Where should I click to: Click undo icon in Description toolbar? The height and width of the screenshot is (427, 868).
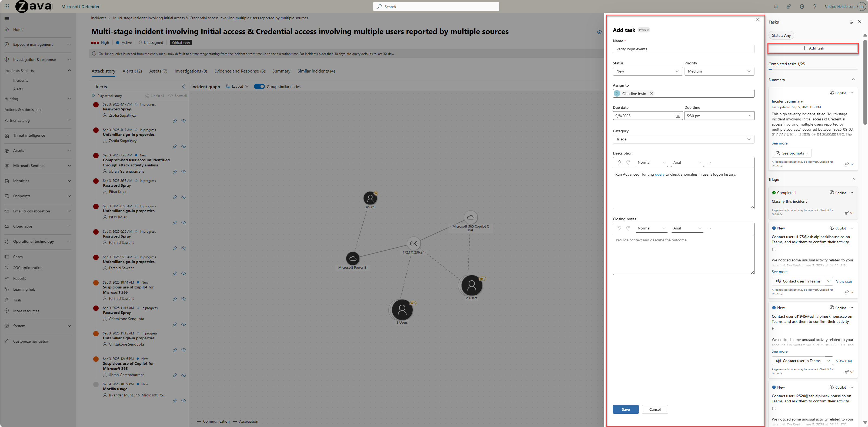tap(619, 162)
